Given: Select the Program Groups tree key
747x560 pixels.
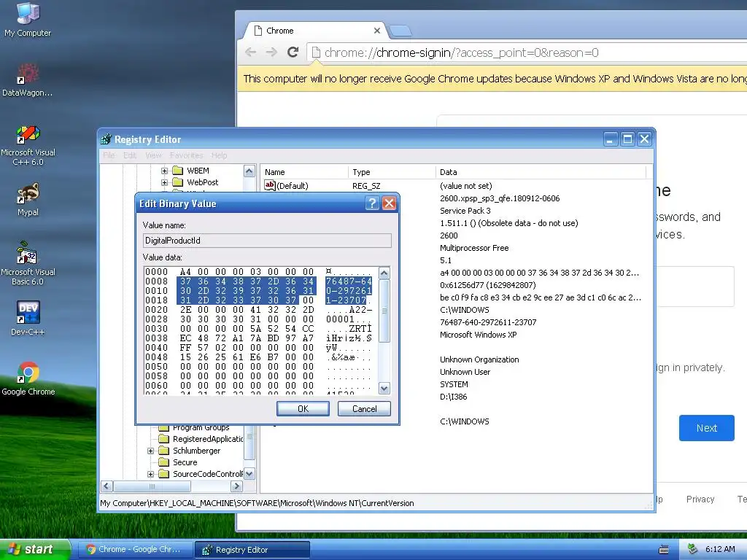Looking at the screenshot, I should coord(201,427).
